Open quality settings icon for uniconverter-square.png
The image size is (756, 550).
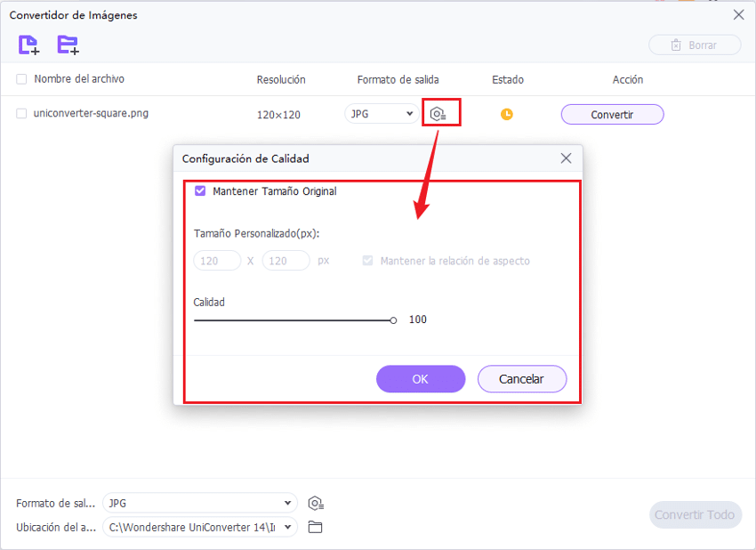438,114
